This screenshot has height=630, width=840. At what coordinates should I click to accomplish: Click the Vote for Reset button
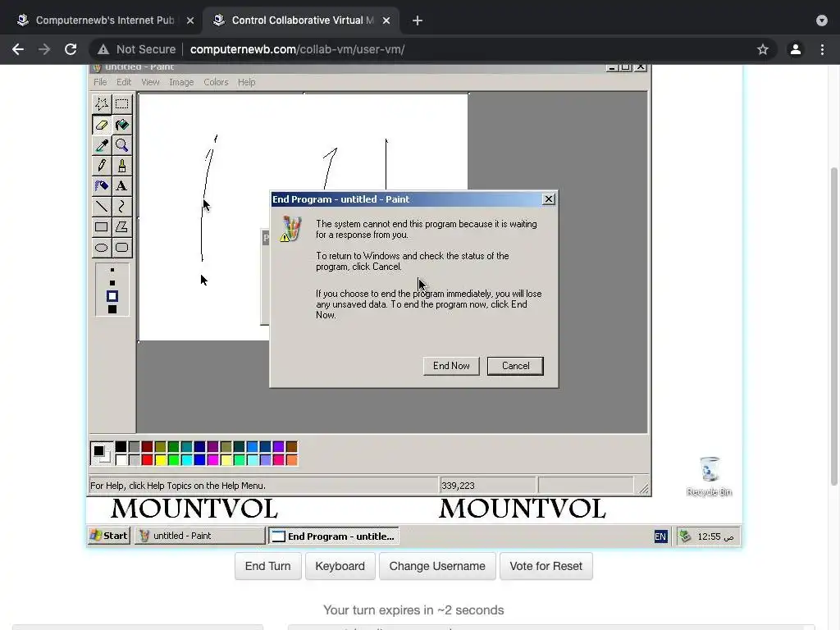point(546,566)
